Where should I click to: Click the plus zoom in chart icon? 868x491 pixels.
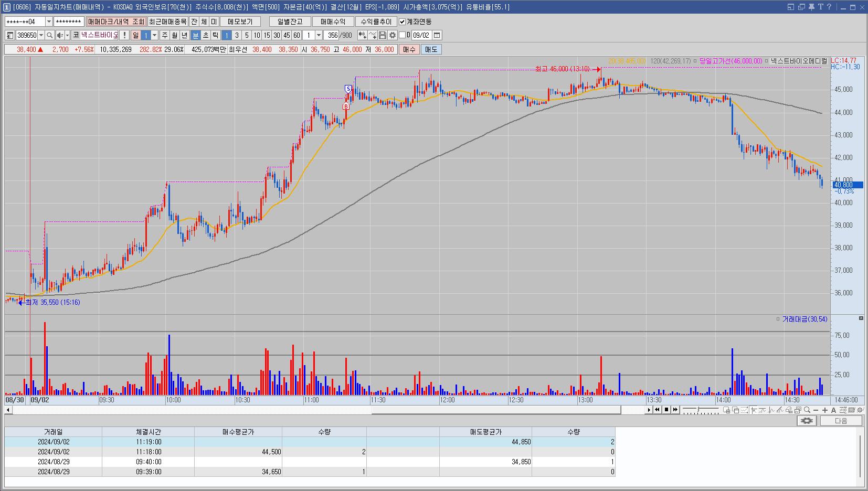(825, 410)
